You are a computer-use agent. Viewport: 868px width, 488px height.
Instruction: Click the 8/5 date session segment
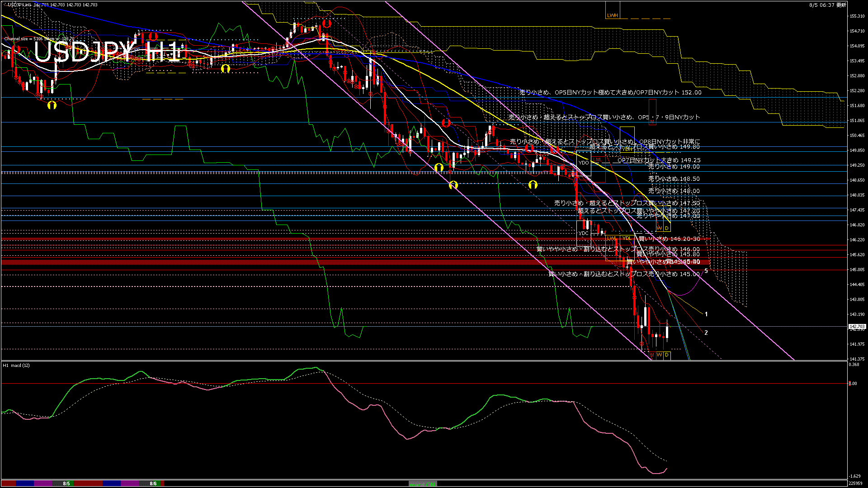(66, 483)
